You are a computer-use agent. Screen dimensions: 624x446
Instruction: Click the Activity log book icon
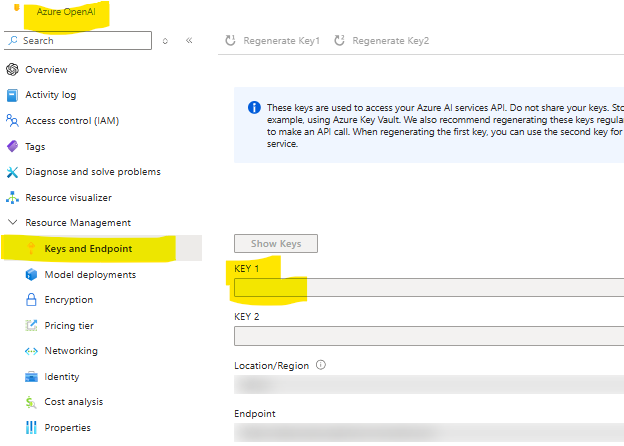[12, 95]
